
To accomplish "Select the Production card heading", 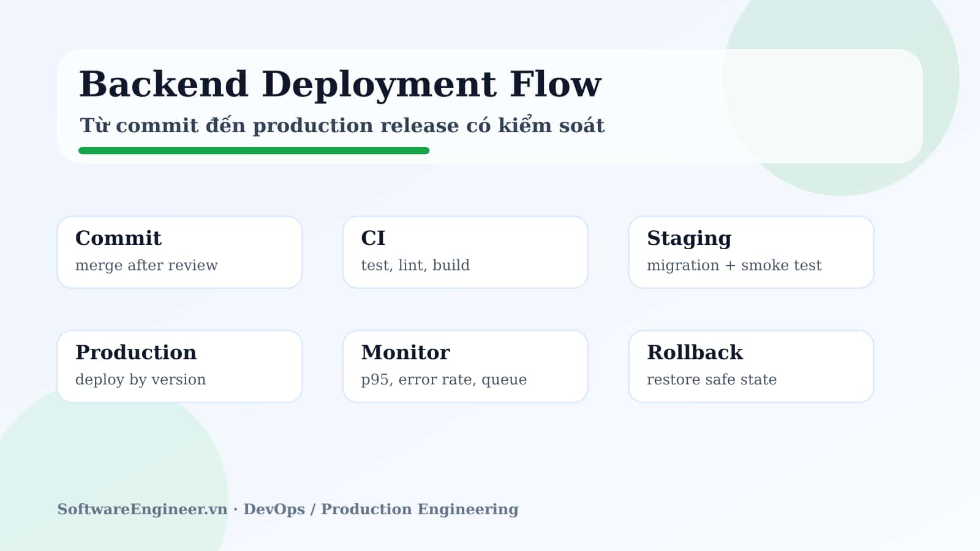I will (136, 353).
